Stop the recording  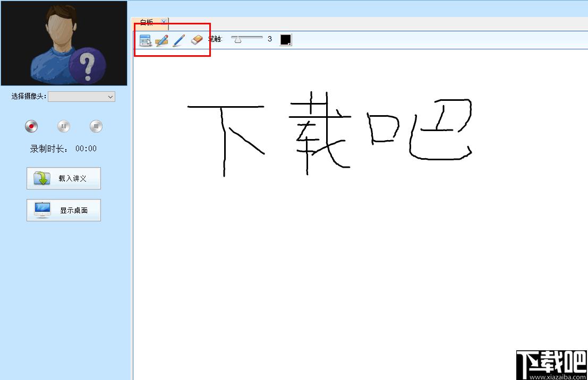96,126
